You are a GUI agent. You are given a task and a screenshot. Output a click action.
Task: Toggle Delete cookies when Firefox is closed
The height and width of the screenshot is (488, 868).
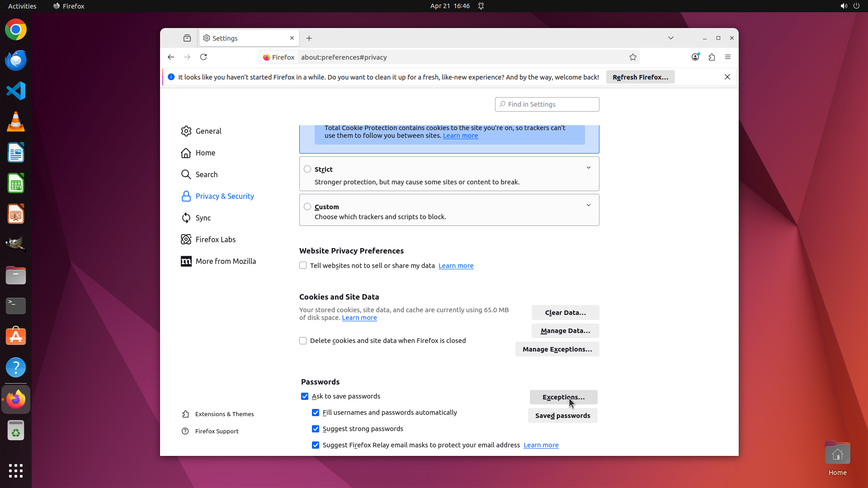[303, 341]
